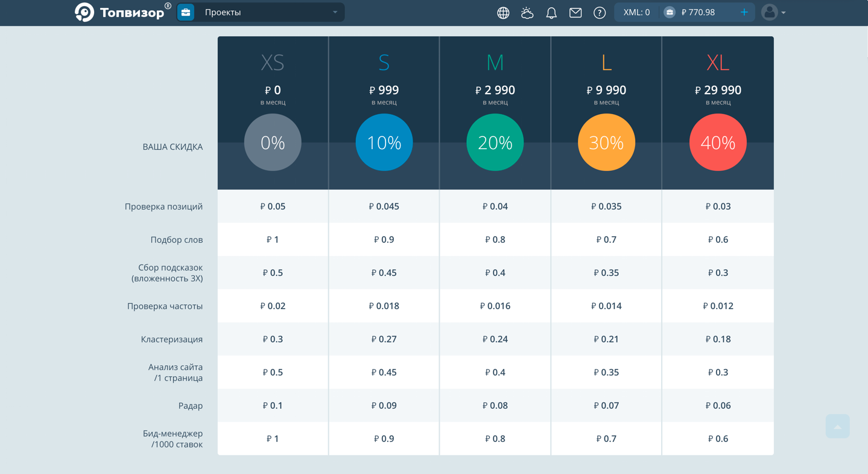Click the blue briefcase projects icon

click(186, 12)
